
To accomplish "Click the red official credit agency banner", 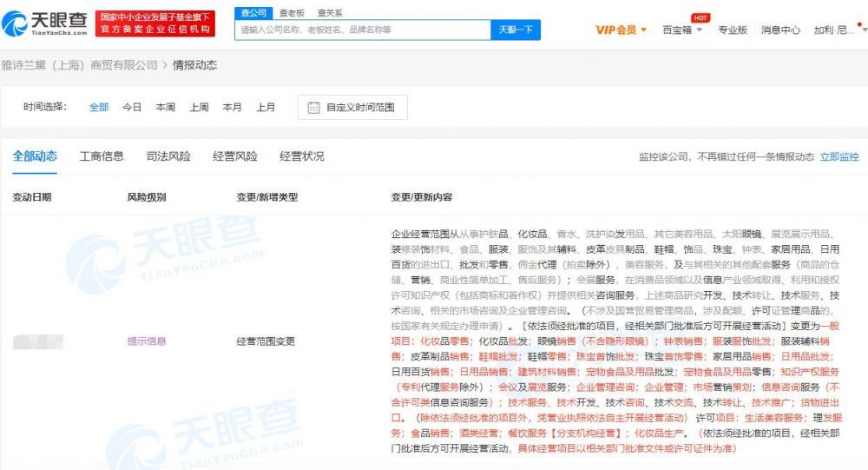I will [x=155, y=23].
